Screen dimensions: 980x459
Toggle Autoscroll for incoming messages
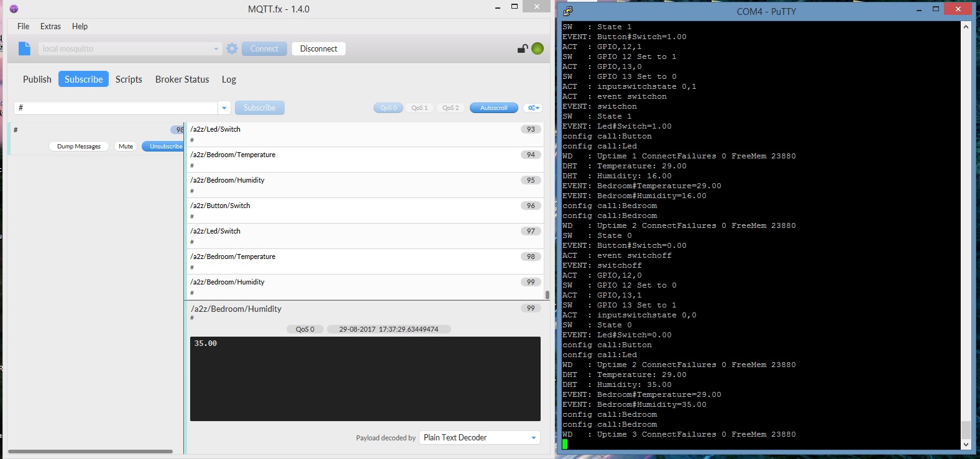point(493,108)
